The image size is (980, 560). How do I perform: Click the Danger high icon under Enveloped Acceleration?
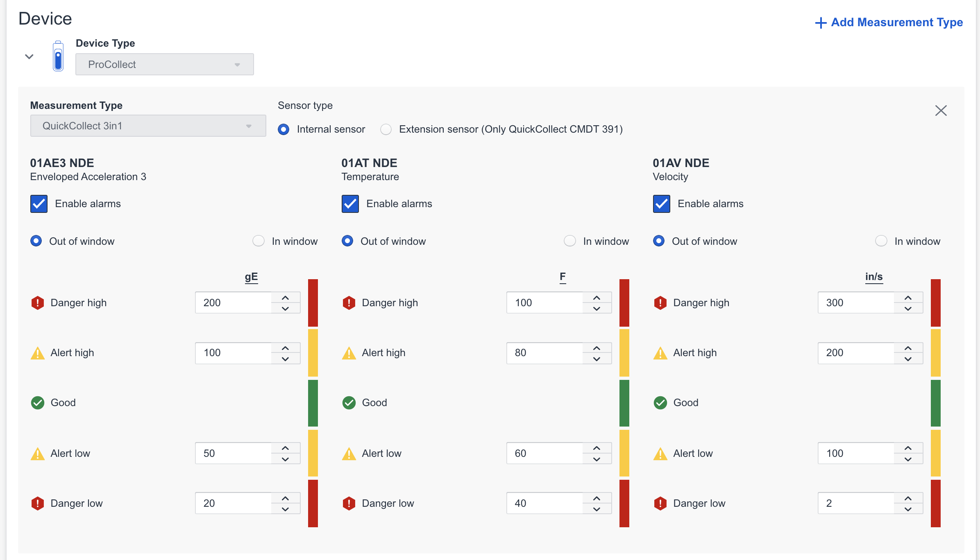coord(37,303)
